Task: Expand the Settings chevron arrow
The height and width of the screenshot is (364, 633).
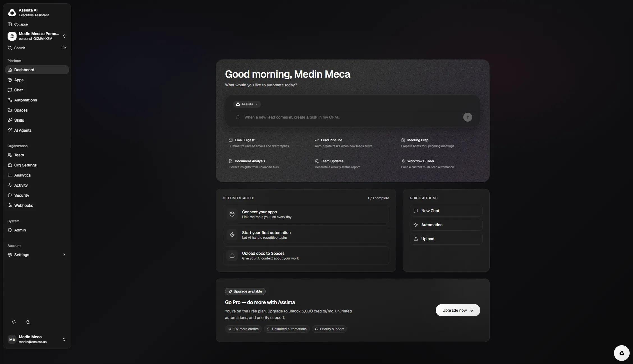Action: click(64, 255)
